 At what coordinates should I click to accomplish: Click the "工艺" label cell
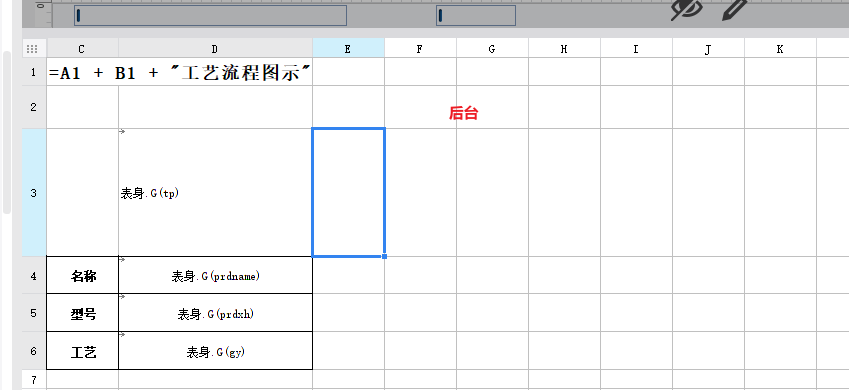click(83, 351)
